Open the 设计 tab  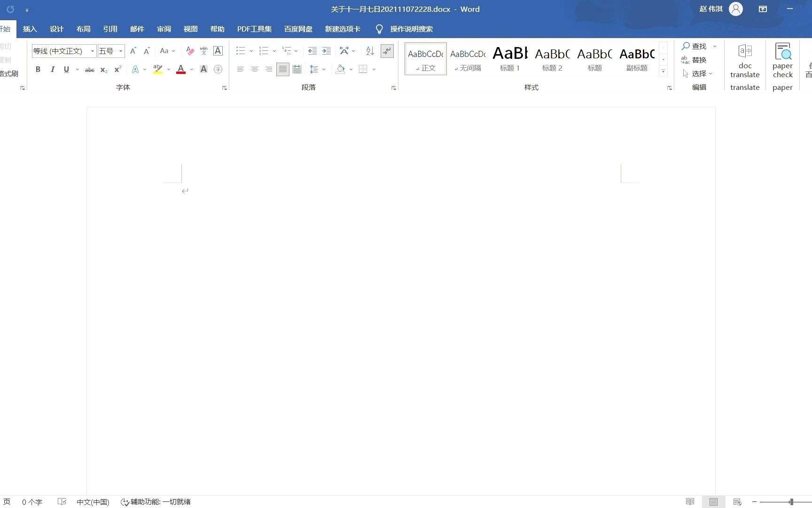coord(56,29)
